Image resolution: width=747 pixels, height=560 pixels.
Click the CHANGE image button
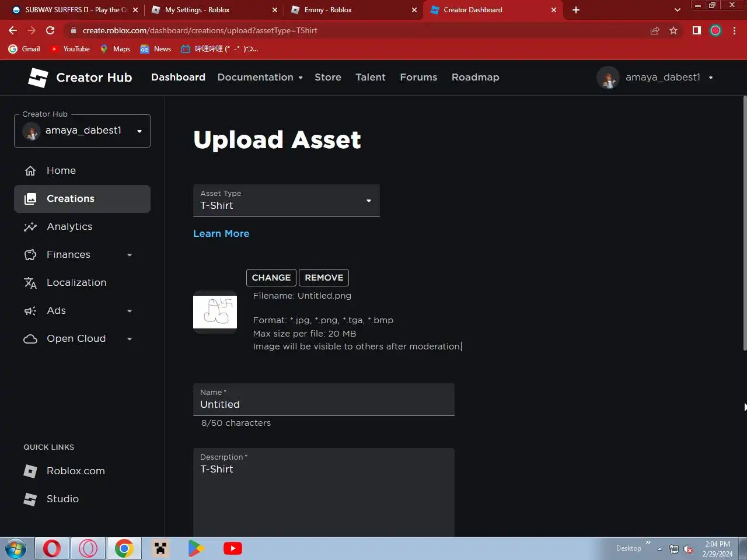[x=271, y=278]
